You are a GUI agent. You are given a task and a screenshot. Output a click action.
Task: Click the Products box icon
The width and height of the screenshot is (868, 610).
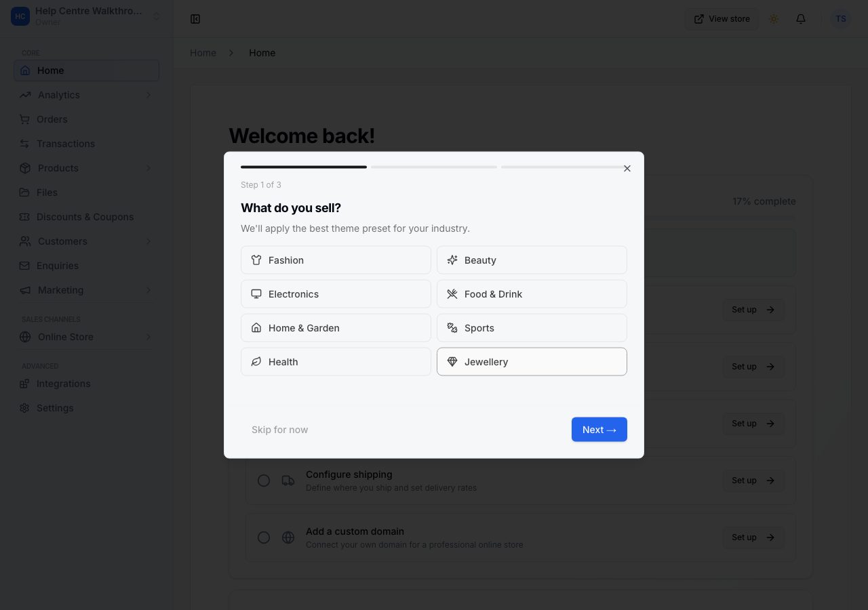[25, 168]
